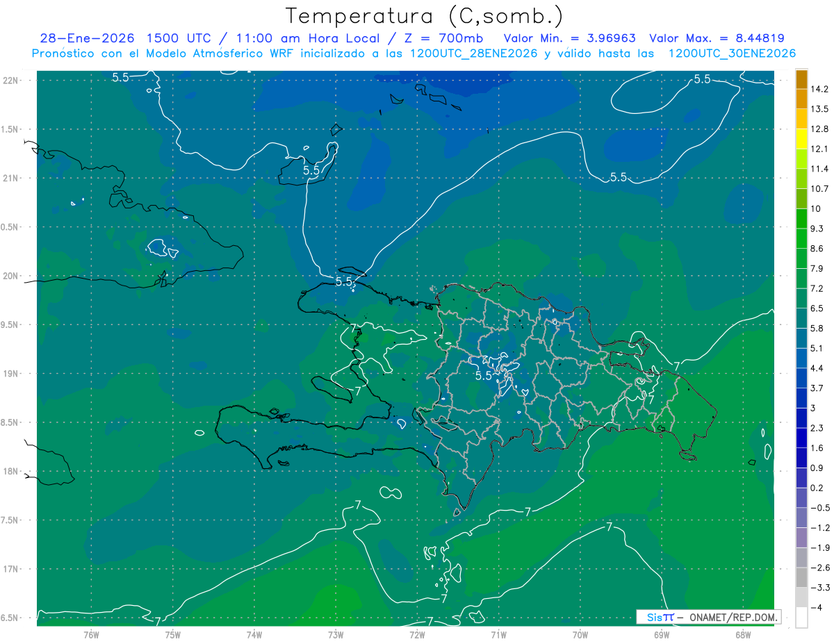This screenshot has height=644, width=834.
Task: Click the '3.7' colorbar scale value
Action: 818,388
